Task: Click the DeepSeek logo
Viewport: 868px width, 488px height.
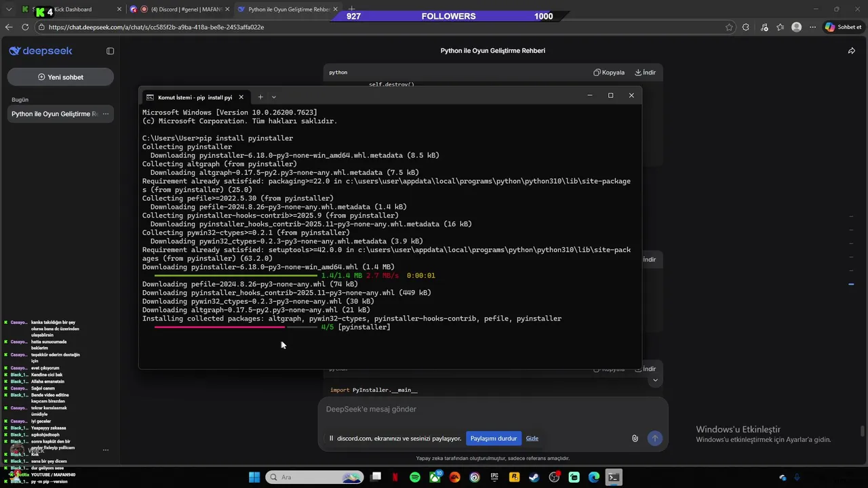Action: click(x=41, y=51)
